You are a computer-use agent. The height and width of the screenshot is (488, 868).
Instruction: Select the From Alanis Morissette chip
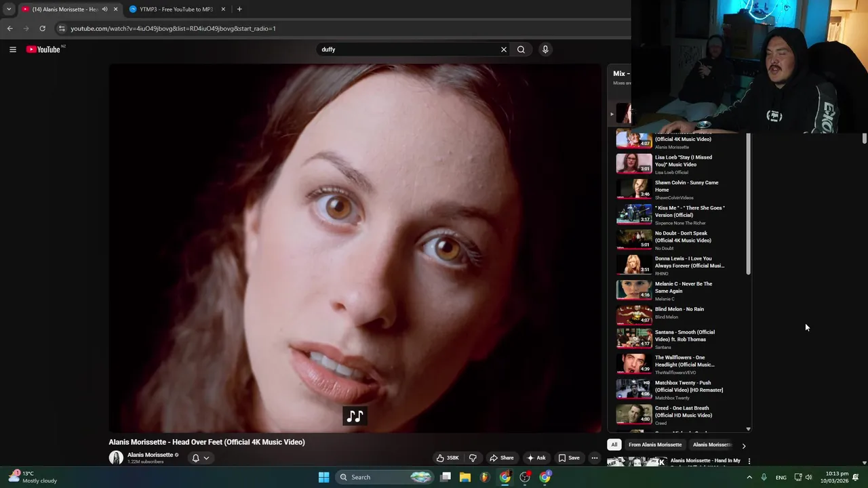pyautogui.click(x=655, y=445)
